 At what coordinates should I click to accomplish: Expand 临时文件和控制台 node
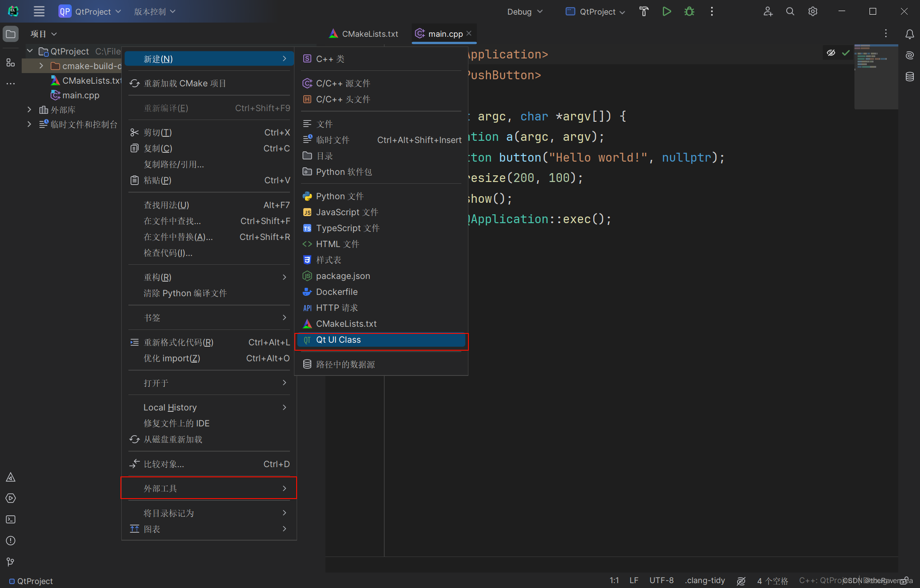click(30, 124)
